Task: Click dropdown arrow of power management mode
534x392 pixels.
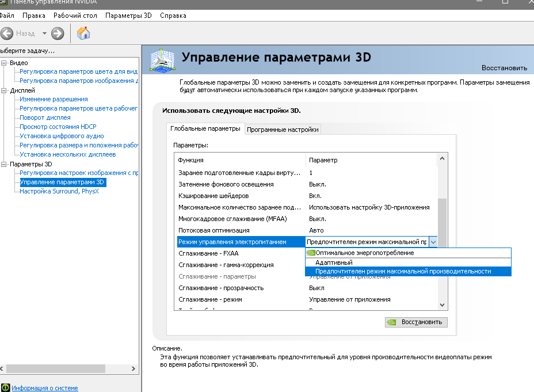Action: point(433,242)
